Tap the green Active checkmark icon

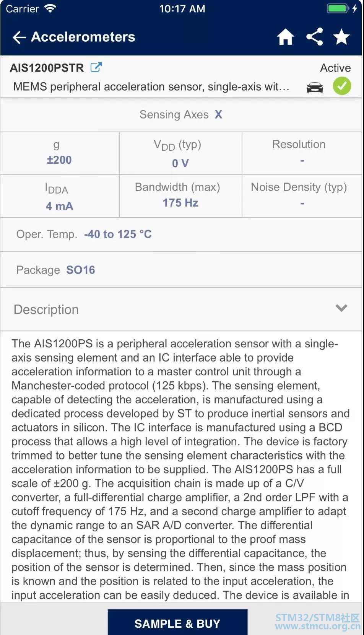click(x=342, y=86)
